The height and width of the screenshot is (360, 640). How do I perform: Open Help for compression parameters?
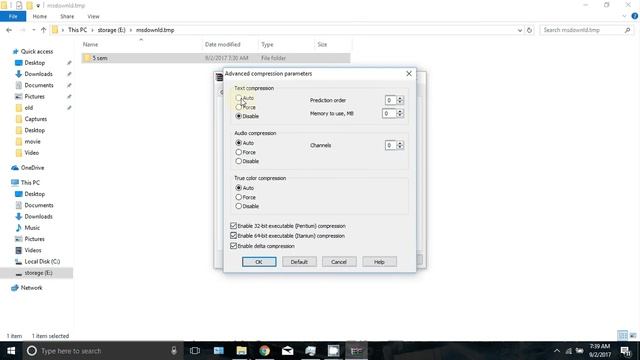(379, 262)
